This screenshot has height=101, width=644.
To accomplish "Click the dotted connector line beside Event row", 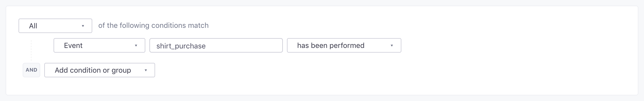I will [x=31, y=50].
